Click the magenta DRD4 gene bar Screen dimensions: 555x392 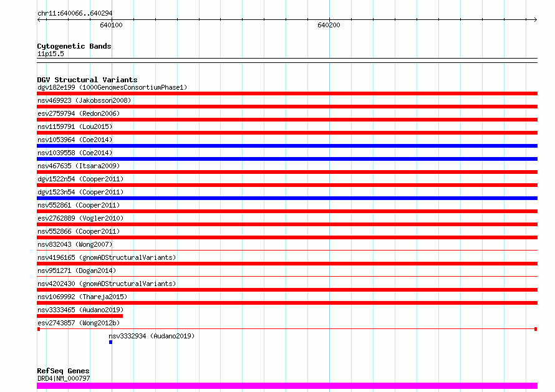click(x=287, y=386)
